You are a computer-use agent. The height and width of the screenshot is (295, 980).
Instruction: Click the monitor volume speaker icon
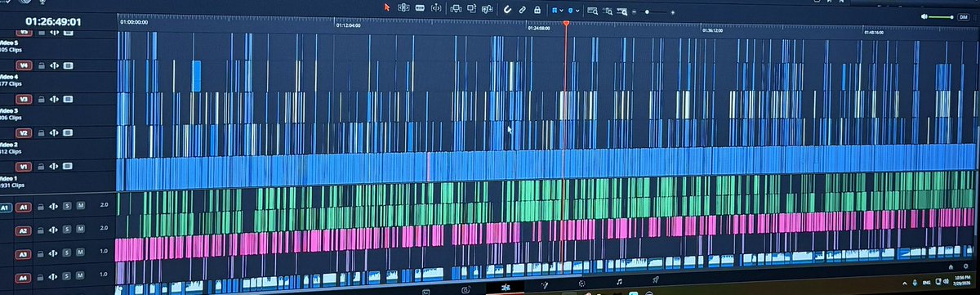[x=925, y=16]
